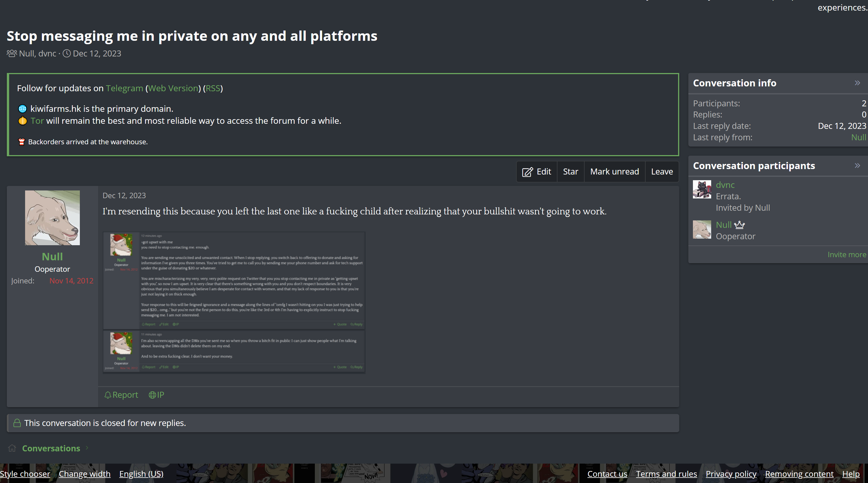Viewport: 868px width, 483px height.
Task: Open the English (US) language chooser
Action: 141,474
